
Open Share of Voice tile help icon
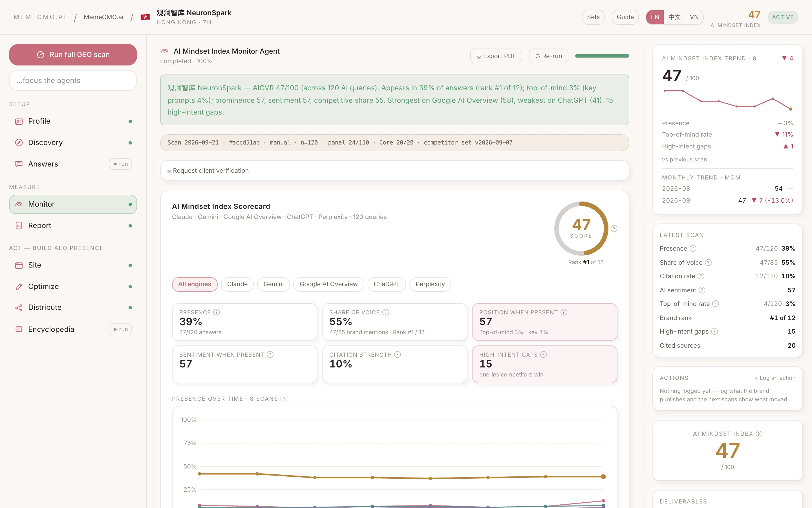click(386, 312)
